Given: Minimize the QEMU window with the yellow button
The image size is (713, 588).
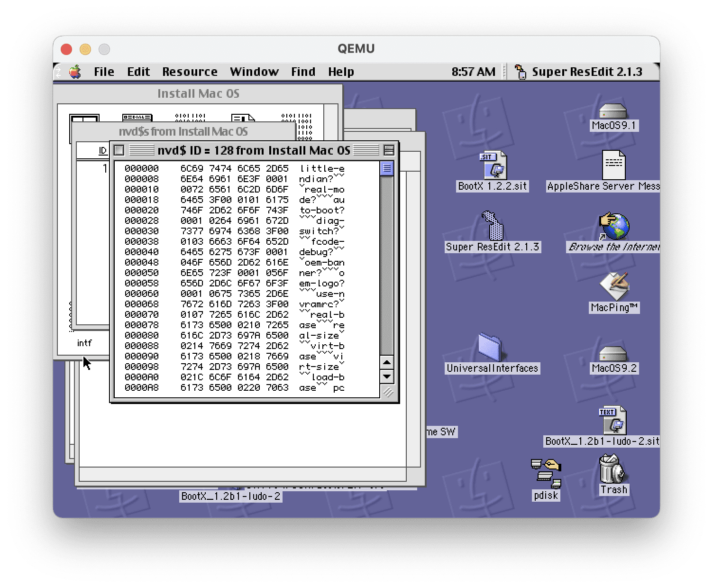Looking at the screenshot, I should [85, 49].
